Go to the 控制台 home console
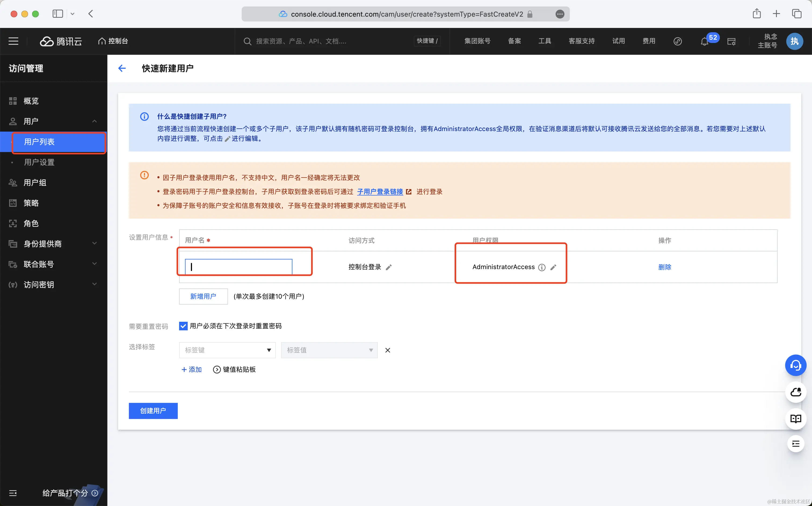Image resolution: width=812 pixels, height=506 pixels. [113, 41]
